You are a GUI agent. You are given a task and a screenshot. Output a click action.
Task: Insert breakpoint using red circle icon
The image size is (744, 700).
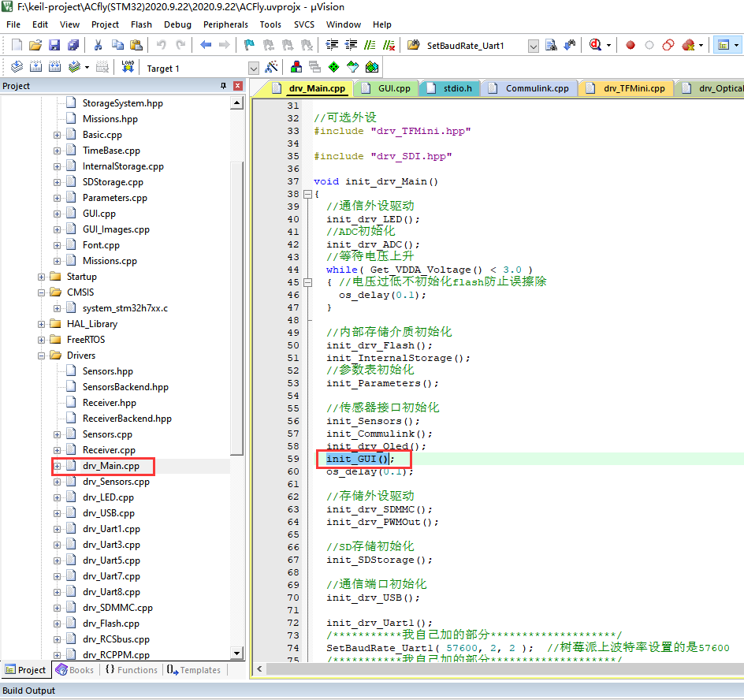point(630,45)
